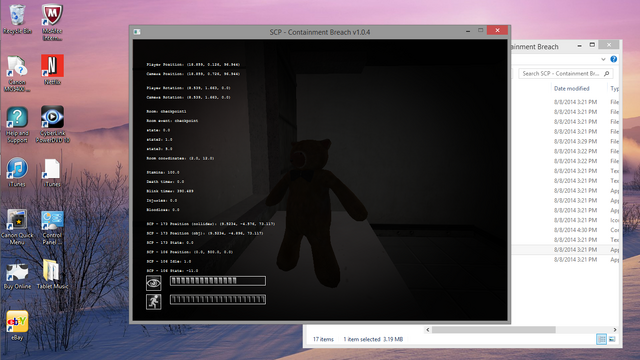Minimize the Explorer window behind the game
640x360 pixels.
point(580,46)
